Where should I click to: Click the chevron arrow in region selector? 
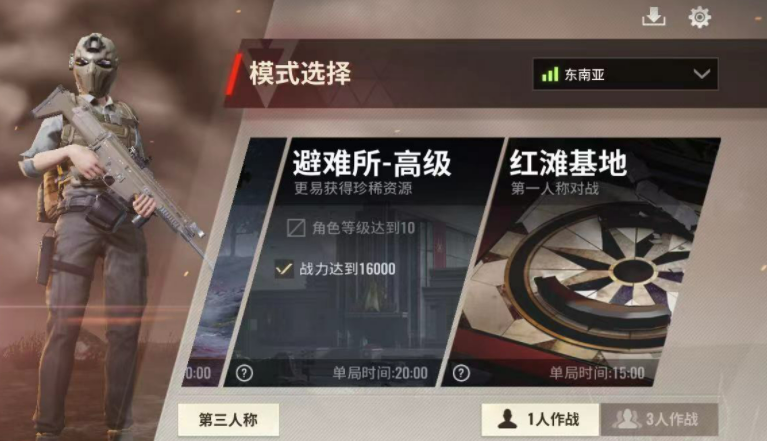point(701,74)
